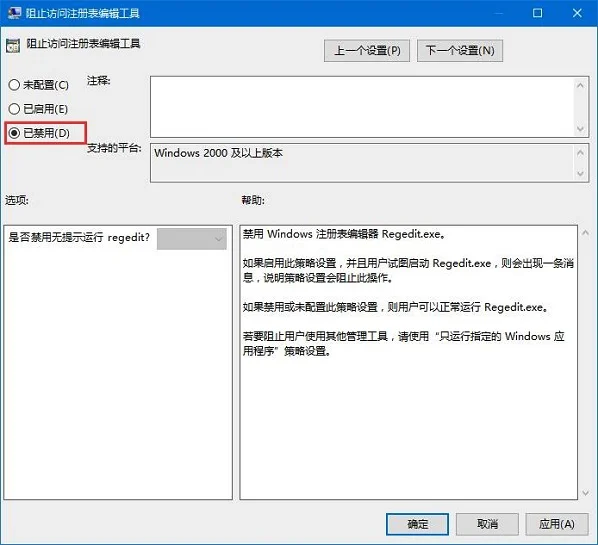Image resolution: width=598 pixels, height=545 pixels.
Task: Open the regedit silent-run dropdown
Action: [x=192, y=239]
